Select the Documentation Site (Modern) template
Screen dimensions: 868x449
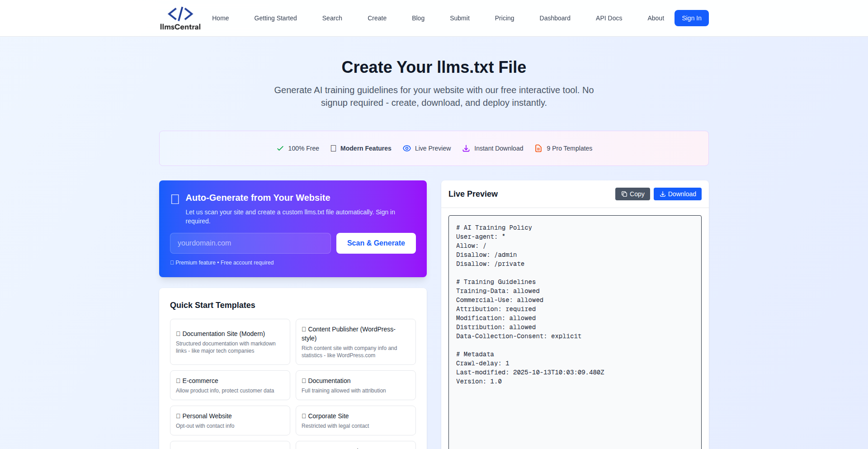230,342
